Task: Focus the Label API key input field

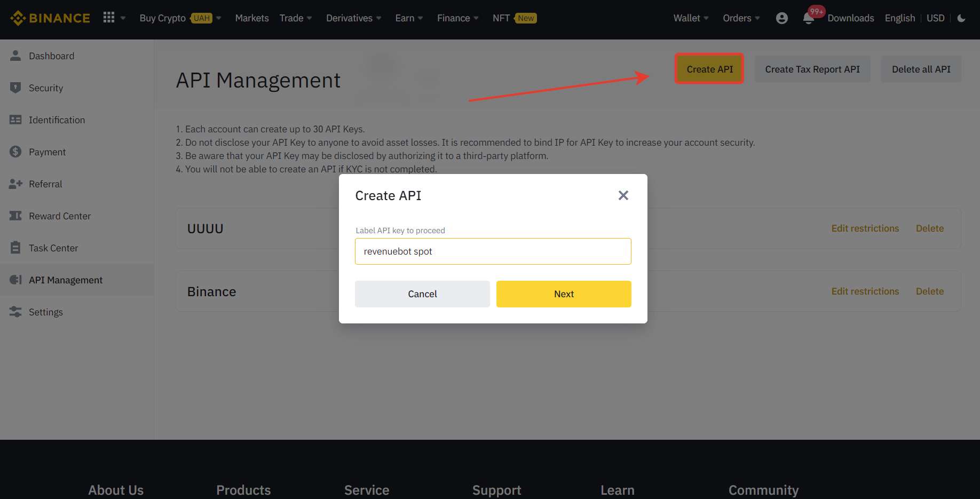Action: coord(493,251)
